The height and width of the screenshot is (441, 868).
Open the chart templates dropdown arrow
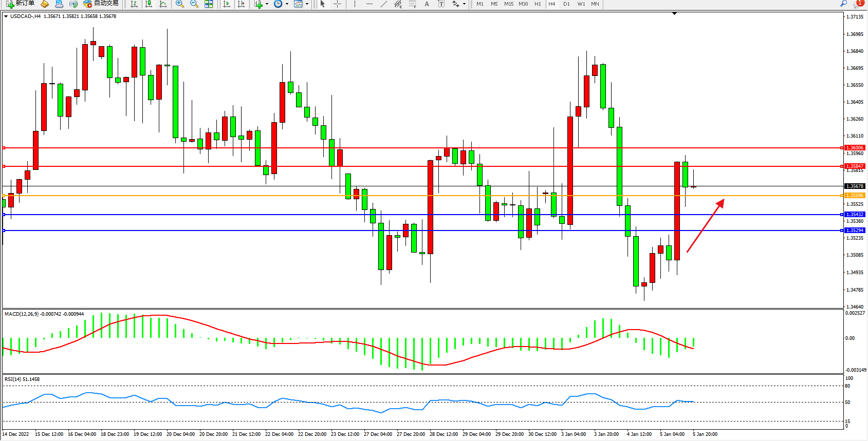(x=307, y=4)
